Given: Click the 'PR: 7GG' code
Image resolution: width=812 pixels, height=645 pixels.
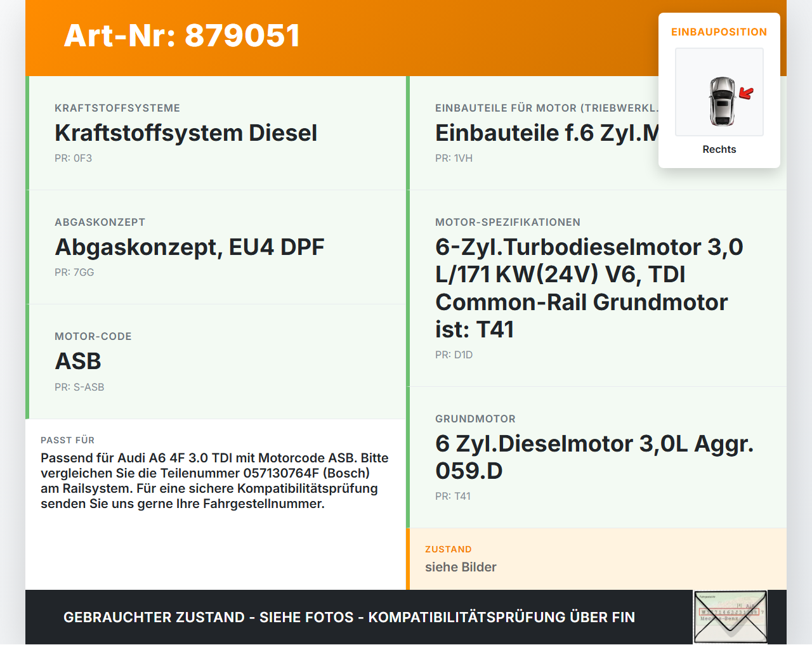Looking at the screenshot, I should pyautogui.click(x=74, y=273).
